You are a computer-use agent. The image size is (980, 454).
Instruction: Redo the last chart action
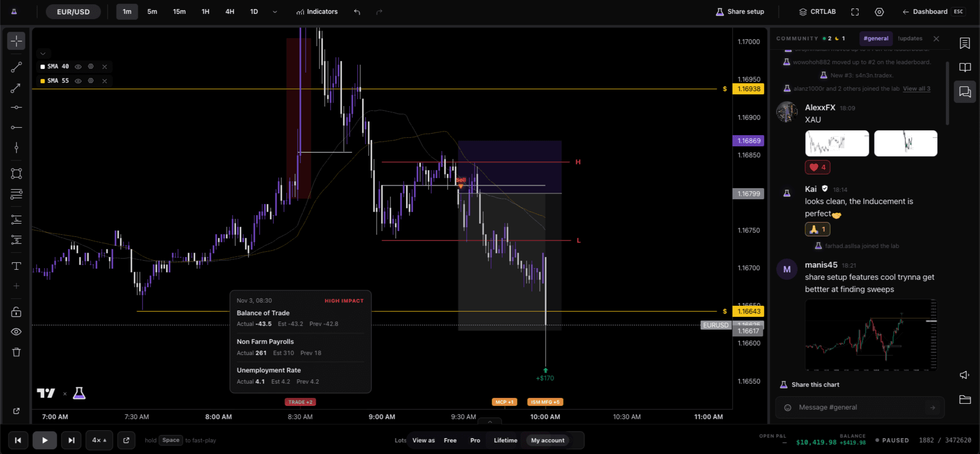[x=379, y=12]
